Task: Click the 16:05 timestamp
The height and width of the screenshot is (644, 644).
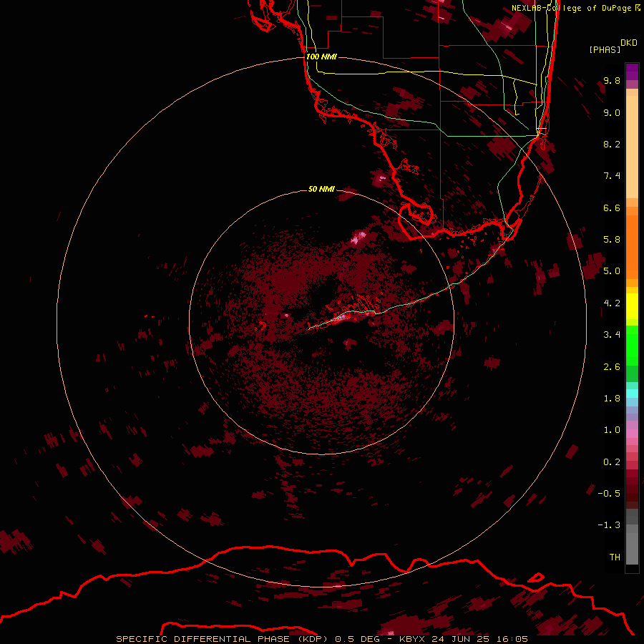Action: click(512, 639)
